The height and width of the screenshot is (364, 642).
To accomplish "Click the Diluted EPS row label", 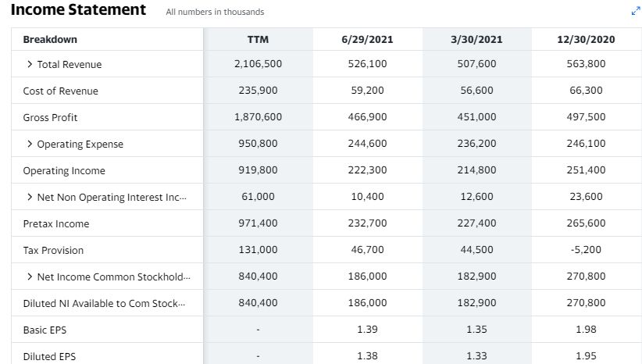I will tap(49, 357).
